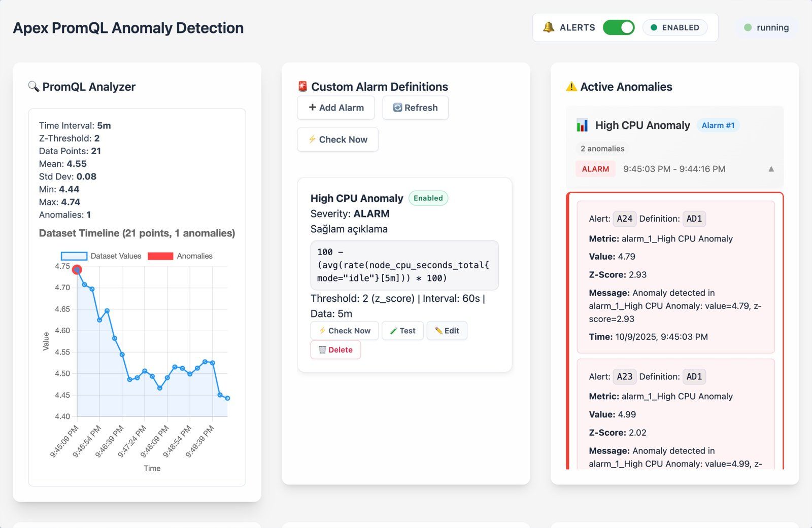Viewport: 812px width, 528px height.
Task: Click the warning icon of Active Anomalies
Action: (571, 87)
